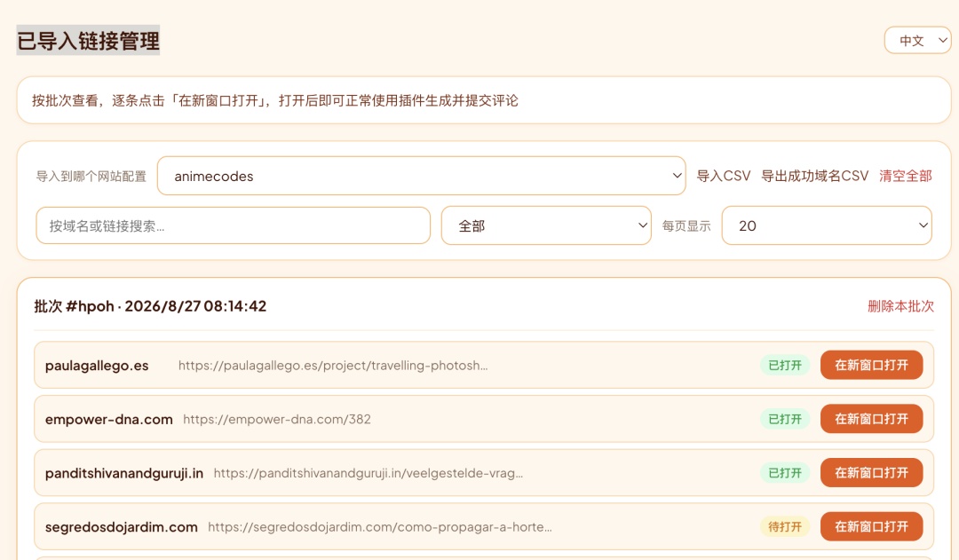Open empower-dna.com in new window
Image resolution: width=959 pixels, height=560 pixels.
(x=872, y=419)
